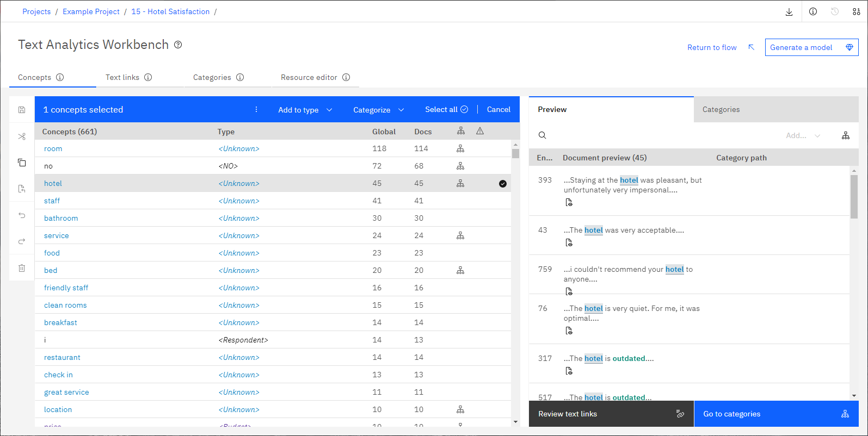The image size is (868, 436).
Task: Open vertical three-dot overflow menu in selection bar
Action: coord(256,109)
